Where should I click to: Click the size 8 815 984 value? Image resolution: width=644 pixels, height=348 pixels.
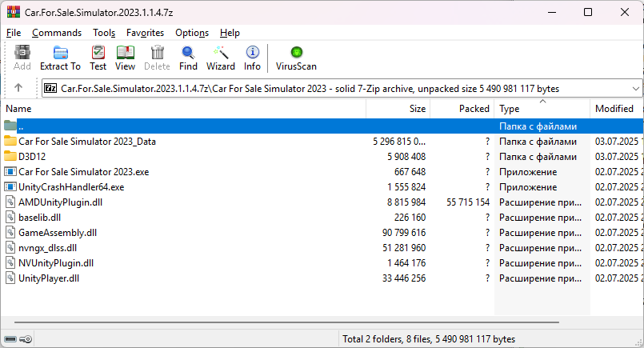[406, 202]
